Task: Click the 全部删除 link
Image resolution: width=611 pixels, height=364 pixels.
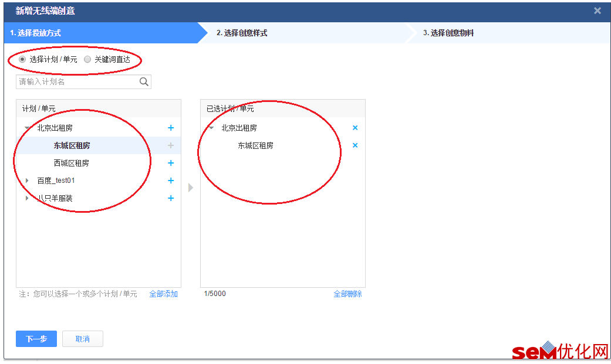Action: (348, 294)
